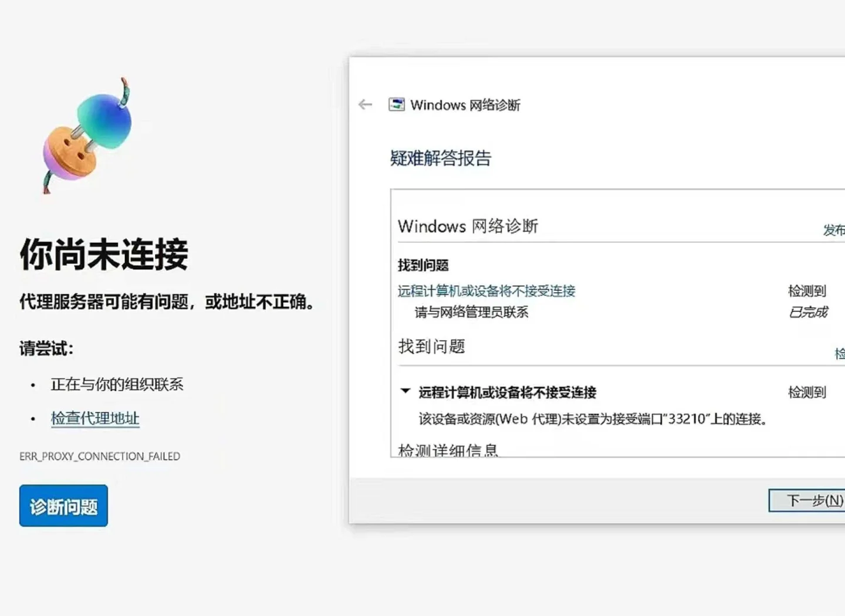Click the 请尝试: label
The image size is (845, 616).
point(46,348)
